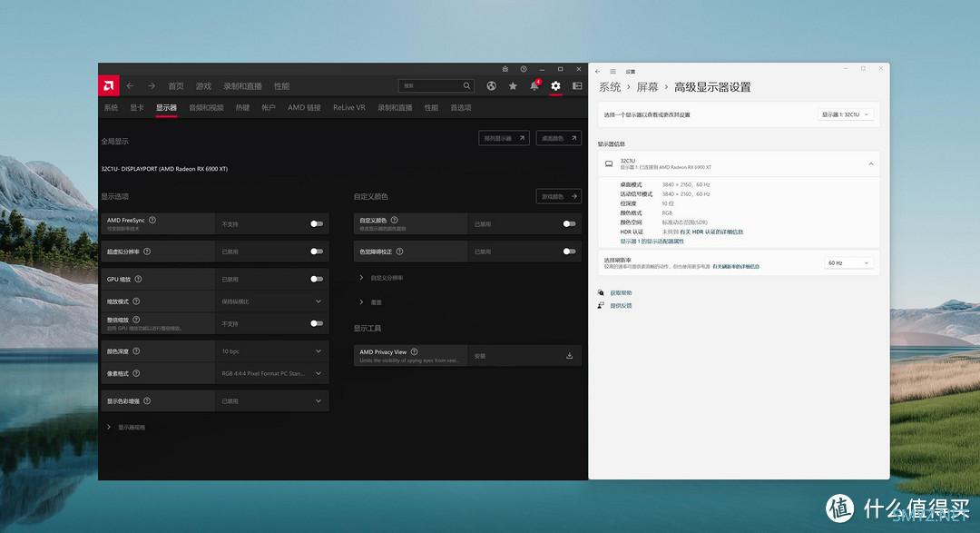Image resolution: width=980 pixels, height=533 pixels.
Task: Open the Windows Settings hamburger menu
Action: click(x=612, y=72)
